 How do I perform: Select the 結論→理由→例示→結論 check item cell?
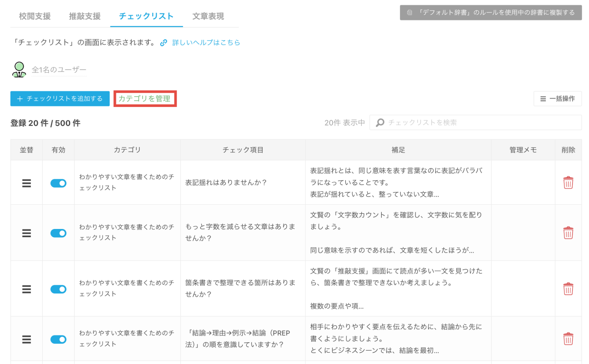pyautogui.click(x=243, y=339)
